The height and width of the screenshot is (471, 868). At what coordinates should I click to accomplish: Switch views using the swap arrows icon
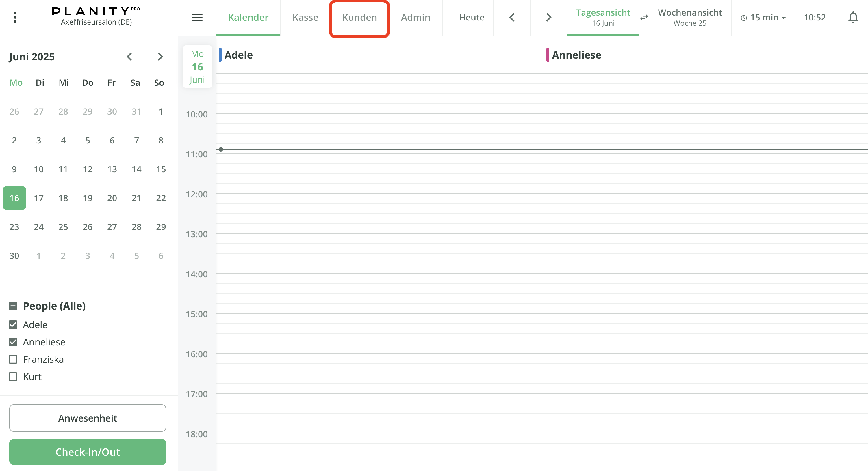pyautogui.click(x=644, y=18)
